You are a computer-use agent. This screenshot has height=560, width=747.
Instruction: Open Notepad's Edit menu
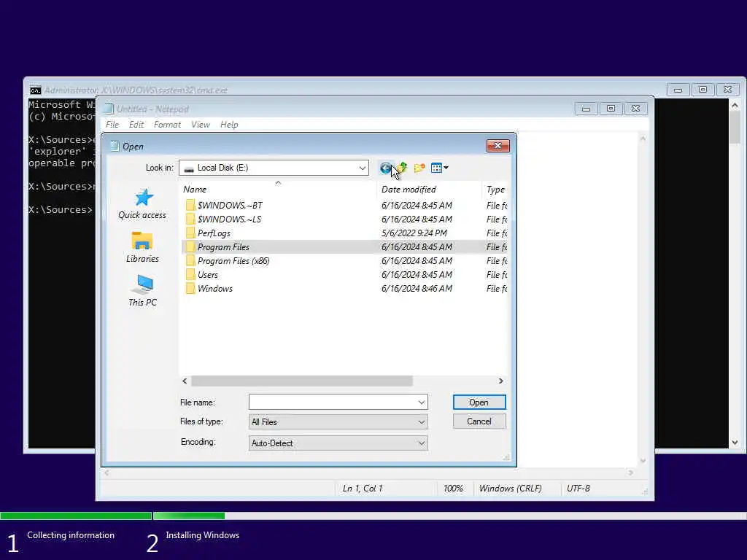(x=136, y=125)
